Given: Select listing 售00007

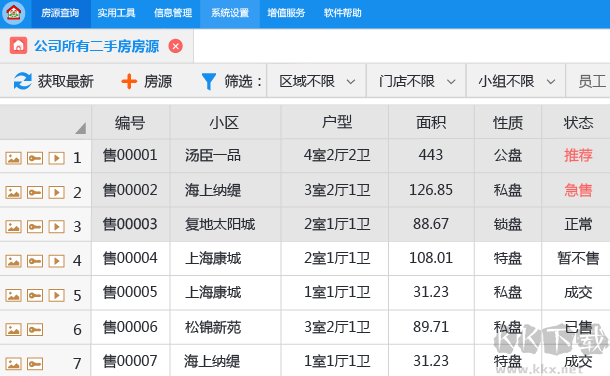Looking at the screenshot, I should click(x=130, y=361).
